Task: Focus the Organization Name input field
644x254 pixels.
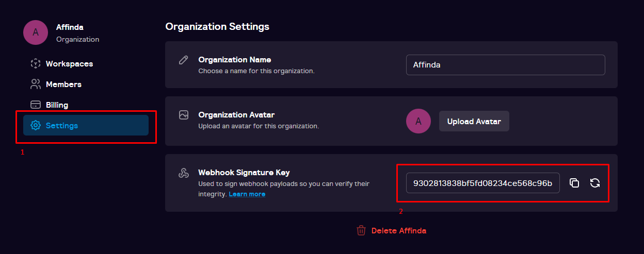Action: coord(505,65)
